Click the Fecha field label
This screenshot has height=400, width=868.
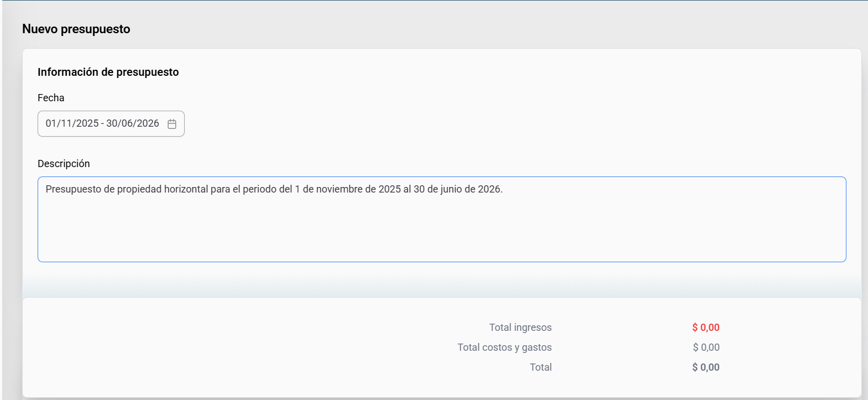pos(51,98)
